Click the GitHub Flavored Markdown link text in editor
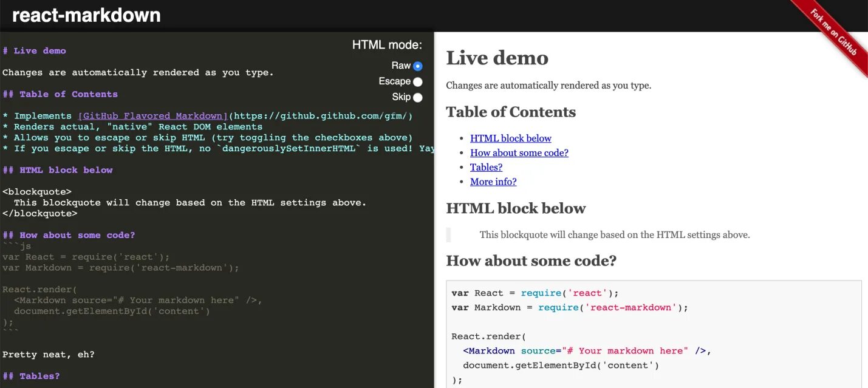The width and height of the screenshot is (868, 388). pos(152,116)
